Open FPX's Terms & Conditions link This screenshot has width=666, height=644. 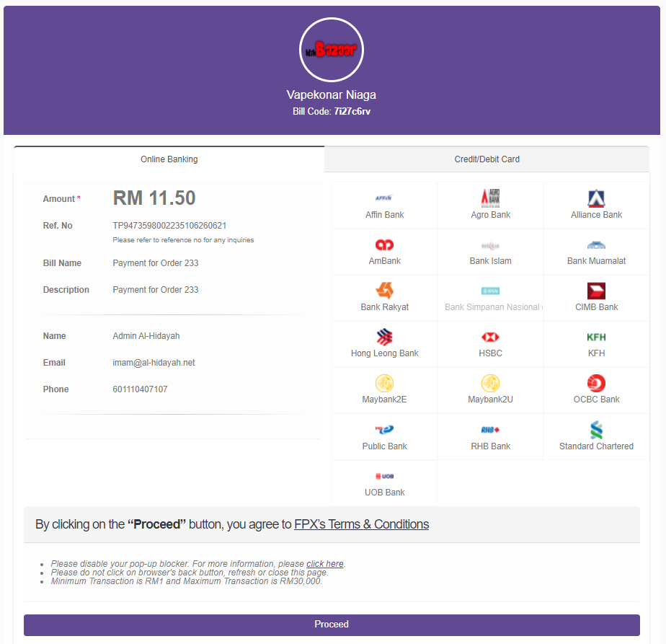[361, 524]
